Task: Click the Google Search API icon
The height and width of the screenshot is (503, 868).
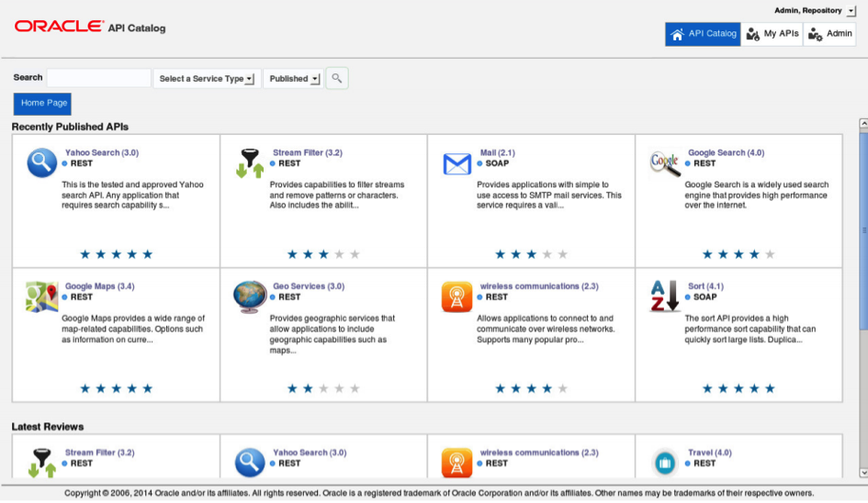Action: click(x=665, y=162)
